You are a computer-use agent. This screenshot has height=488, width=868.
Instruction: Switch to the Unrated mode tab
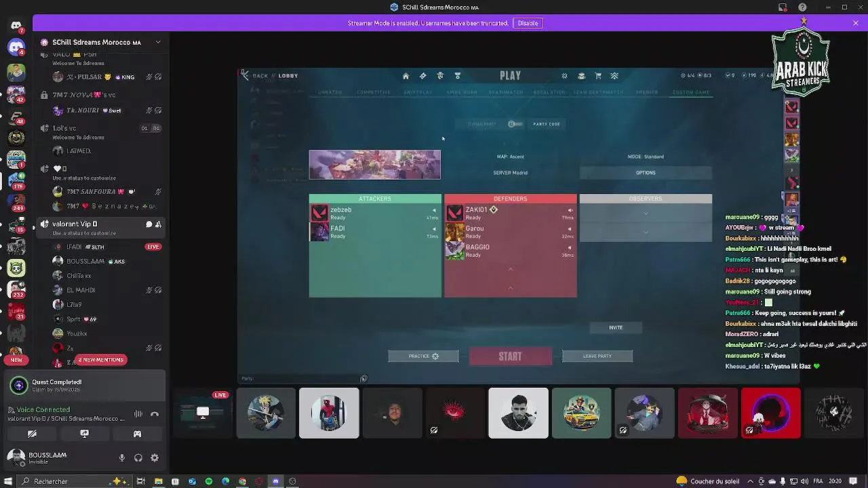pyautogui.click(x=330, y=92)
